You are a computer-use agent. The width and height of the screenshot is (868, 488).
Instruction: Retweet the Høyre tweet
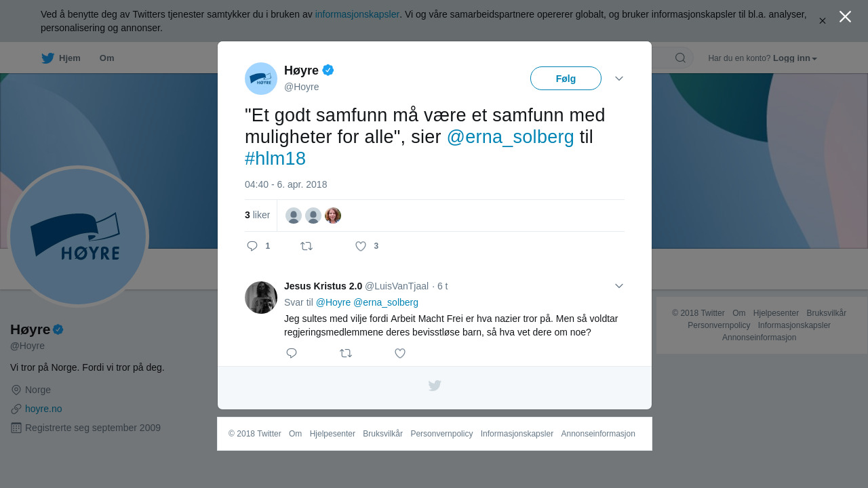[x=307, y=246]
